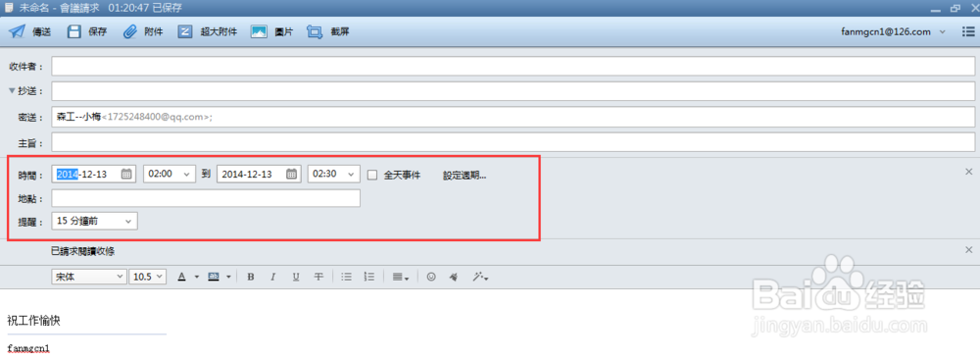Open the fanmgcn1@126.com account dropdown

(894, 32)
